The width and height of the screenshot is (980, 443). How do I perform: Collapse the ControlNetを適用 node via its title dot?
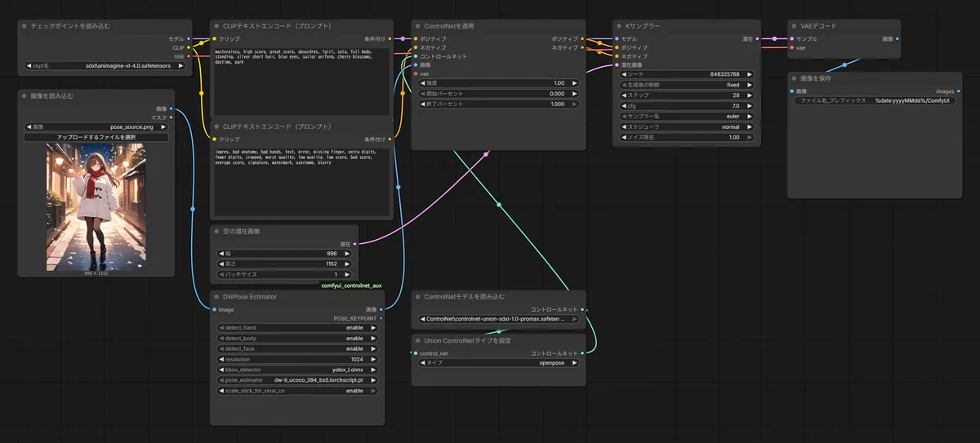click(419, 26)
